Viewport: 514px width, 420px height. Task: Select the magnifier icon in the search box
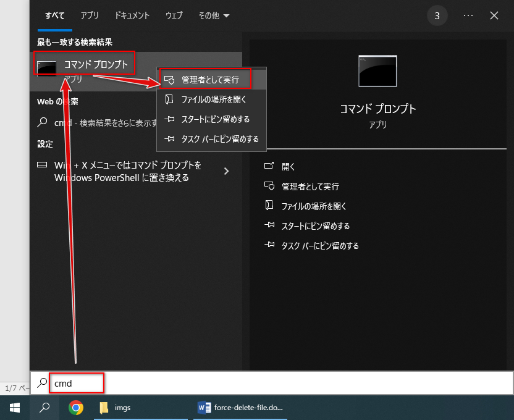42,383
